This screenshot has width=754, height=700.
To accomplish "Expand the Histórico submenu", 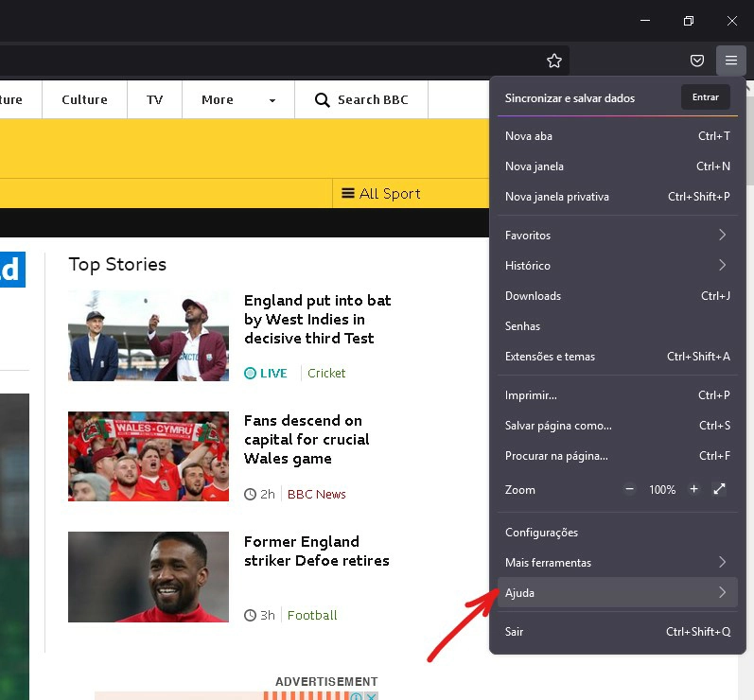I will pos(618,266).
